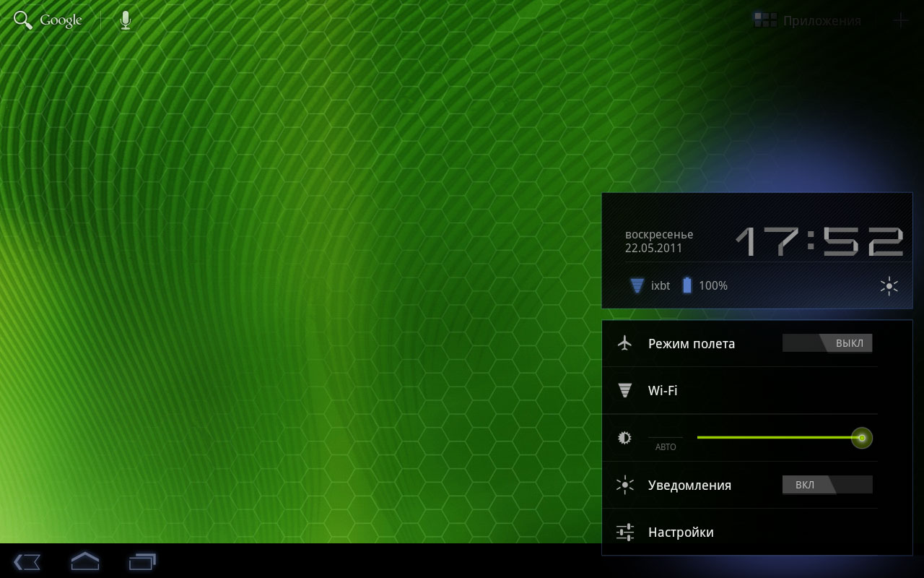
Task: Click the Google search text label
Action: tap(61, 20)
